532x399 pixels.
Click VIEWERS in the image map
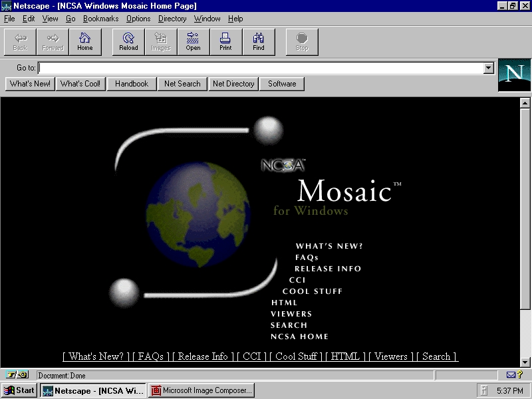coord(291,314)
